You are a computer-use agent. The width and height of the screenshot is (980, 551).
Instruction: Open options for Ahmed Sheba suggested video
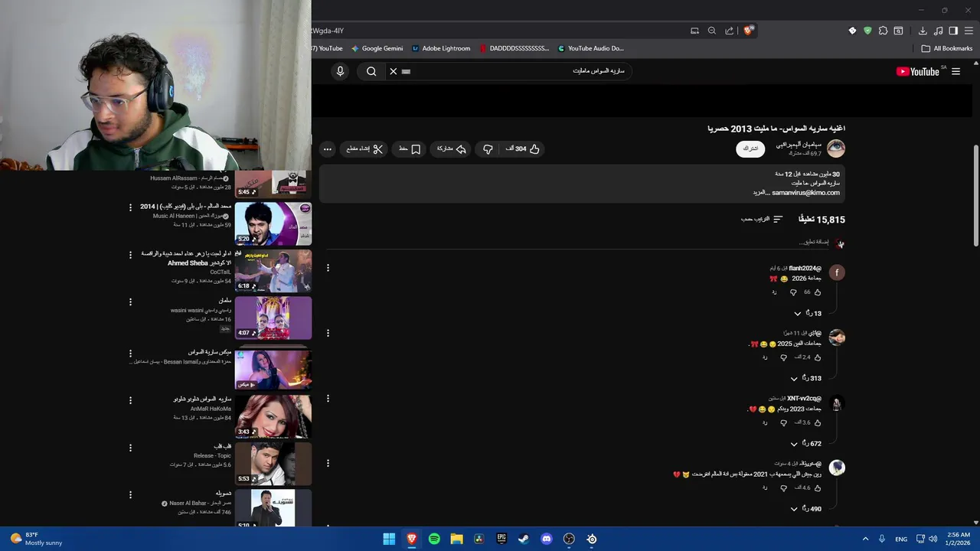(x=130, y=255)
